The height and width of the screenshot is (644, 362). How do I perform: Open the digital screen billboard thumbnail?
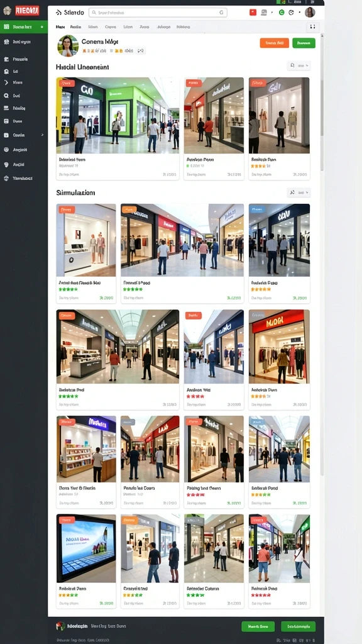[86, 548]
